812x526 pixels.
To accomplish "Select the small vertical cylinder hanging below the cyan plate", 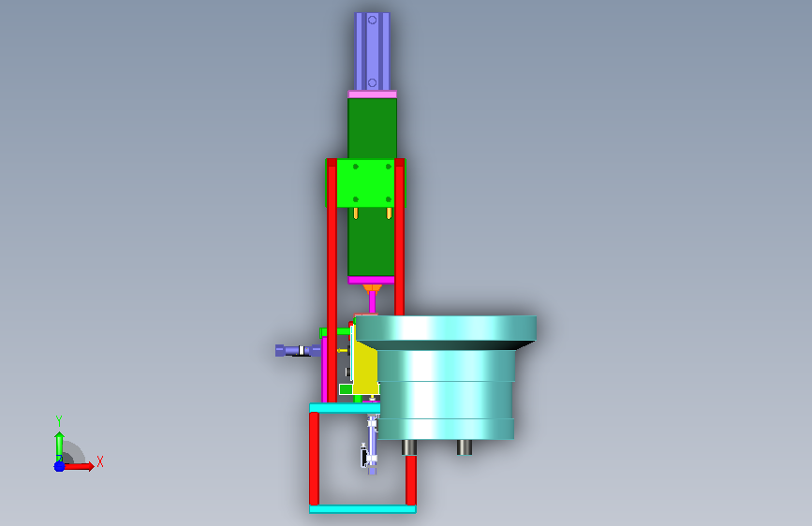I will 372,445.
